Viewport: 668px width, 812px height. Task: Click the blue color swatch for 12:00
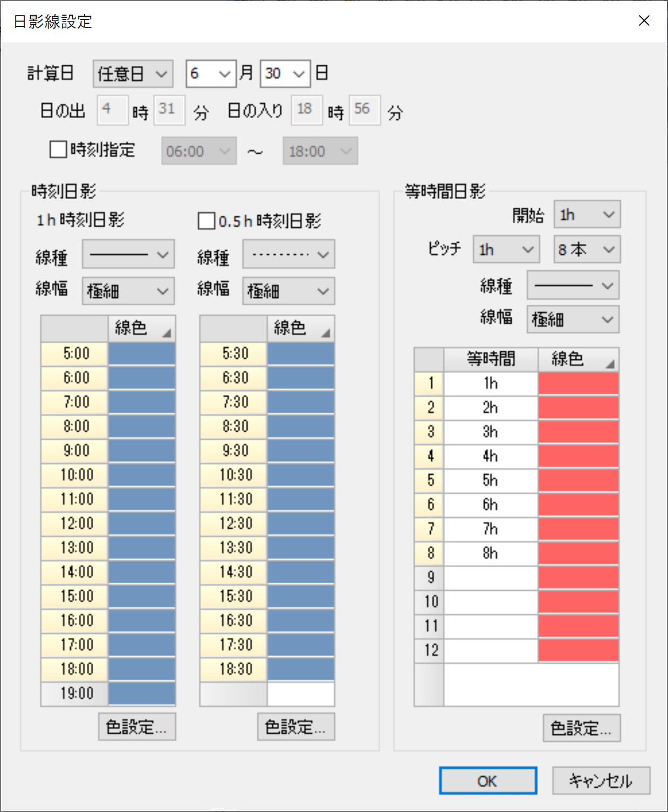pos(142,523)
